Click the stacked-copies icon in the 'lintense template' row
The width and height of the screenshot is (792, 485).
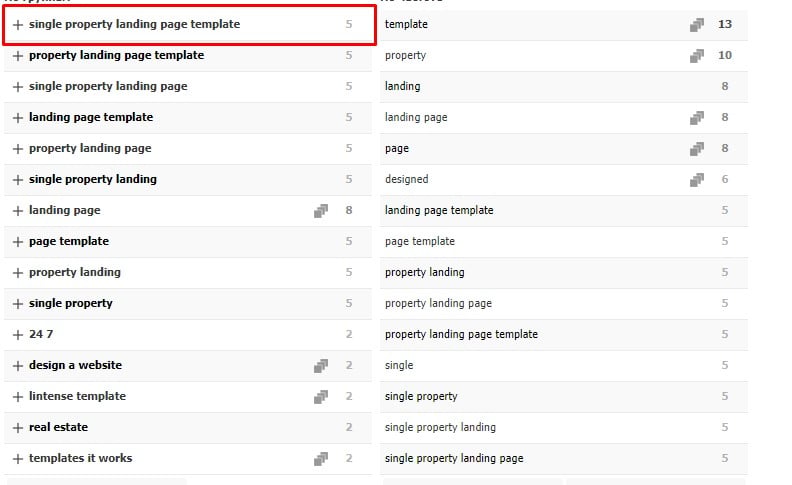[x=321, y=396]
